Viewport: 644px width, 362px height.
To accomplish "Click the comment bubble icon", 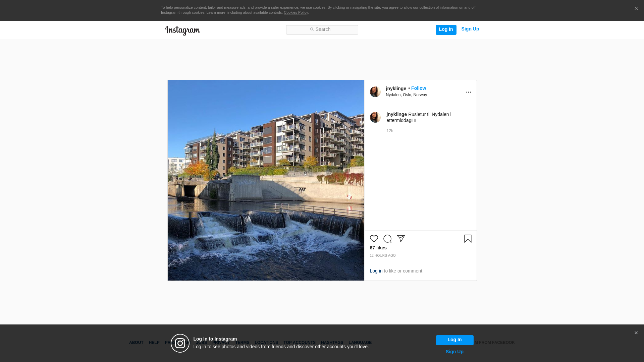I will [387, 239].
